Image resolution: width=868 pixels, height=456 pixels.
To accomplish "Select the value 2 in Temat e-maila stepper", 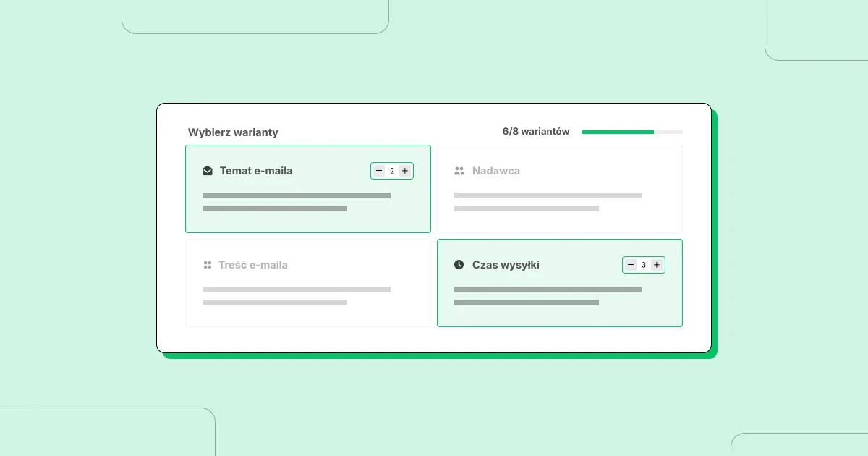I will (392, 171).
